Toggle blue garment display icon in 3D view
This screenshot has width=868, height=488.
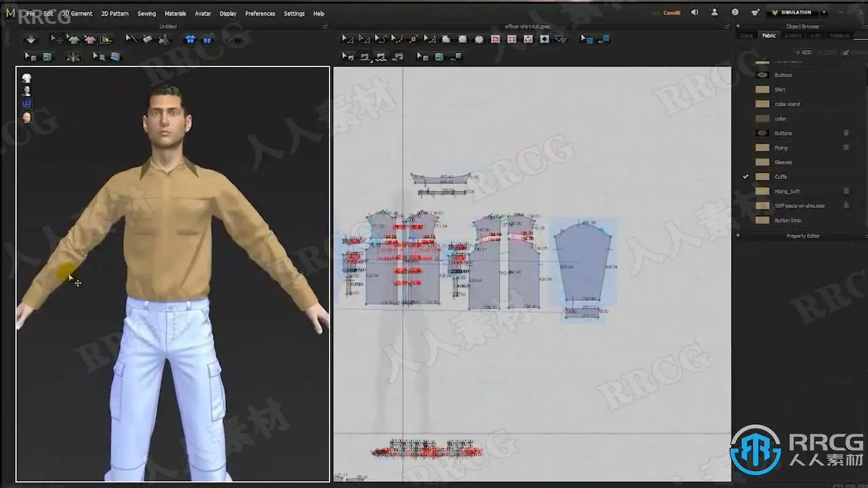pyautogui.click(x=26, y=104)
